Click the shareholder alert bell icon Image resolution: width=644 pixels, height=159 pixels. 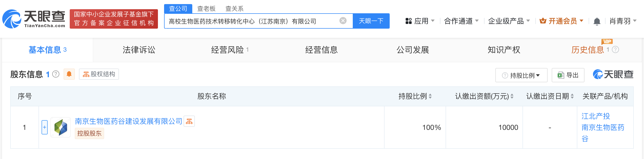(x=69, y=74)
